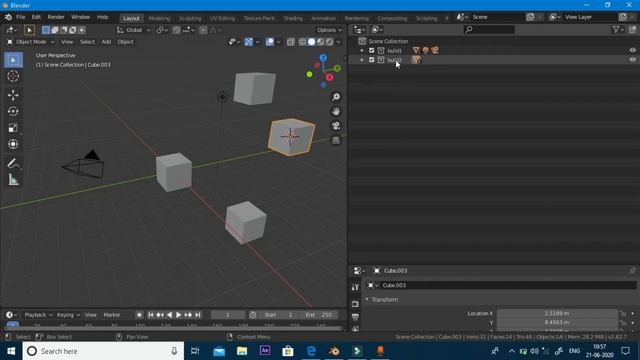Select the Scale tool
This screenshot has height=360, width=640.
pyautogui.click(x=13, y=128)
